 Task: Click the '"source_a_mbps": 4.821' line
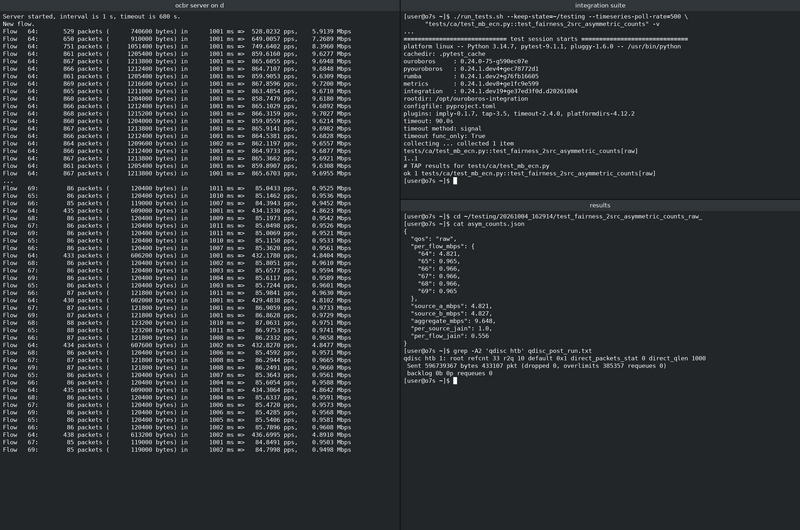[x=452, y=306]
